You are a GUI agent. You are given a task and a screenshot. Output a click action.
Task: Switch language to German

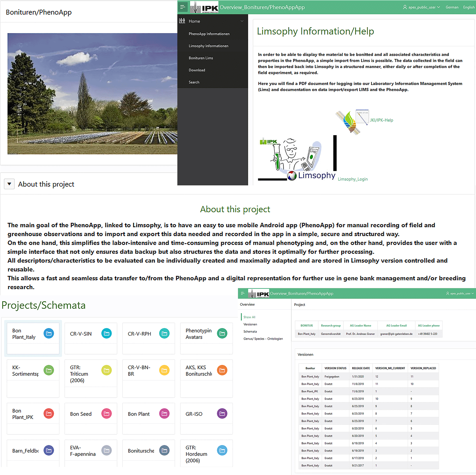tap(452, 7)
